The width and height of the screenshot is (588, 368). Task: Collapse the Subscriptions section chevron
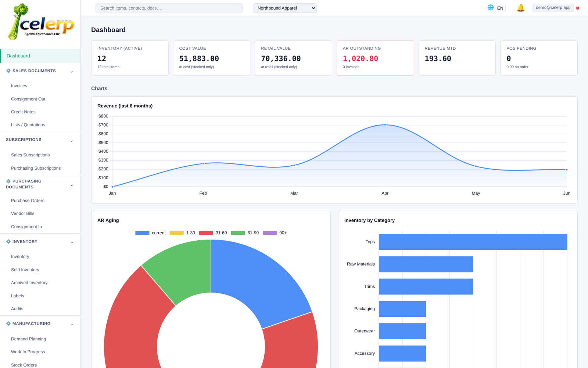(x=72, y=141)
